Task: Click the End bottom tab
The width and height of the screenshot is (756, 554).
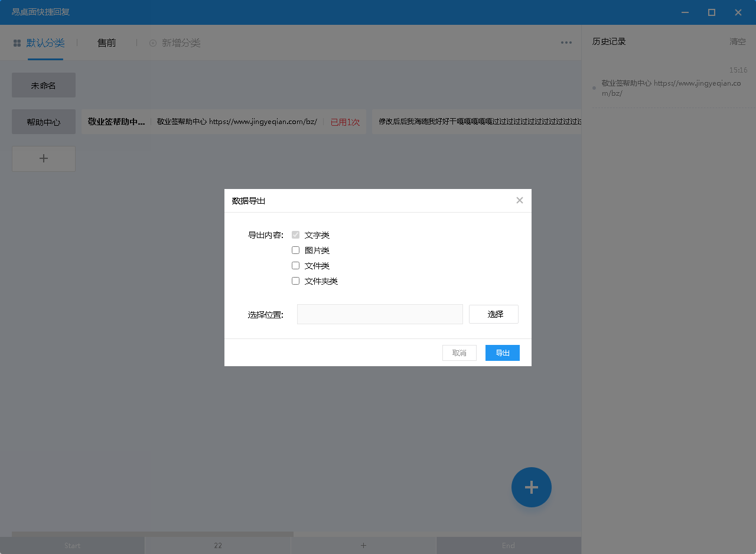Action: click(x=509, y=545)
